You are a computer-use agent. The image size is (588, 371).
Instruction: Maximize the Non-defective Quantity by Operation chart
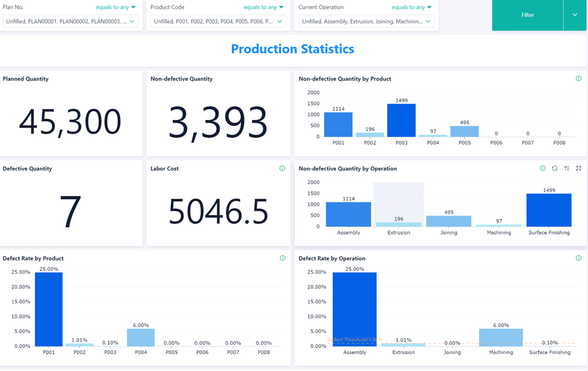coord(579,169)
